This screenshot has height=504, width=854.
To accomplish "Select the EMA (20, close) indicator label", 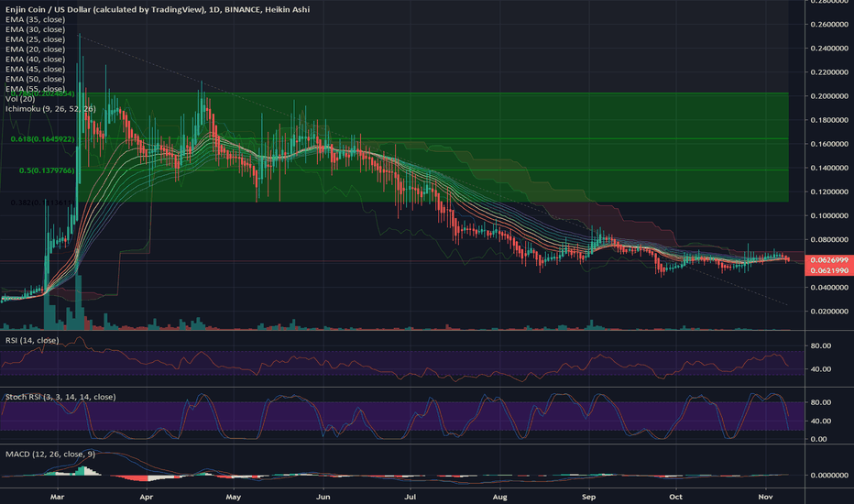I will tap(35, 49).
